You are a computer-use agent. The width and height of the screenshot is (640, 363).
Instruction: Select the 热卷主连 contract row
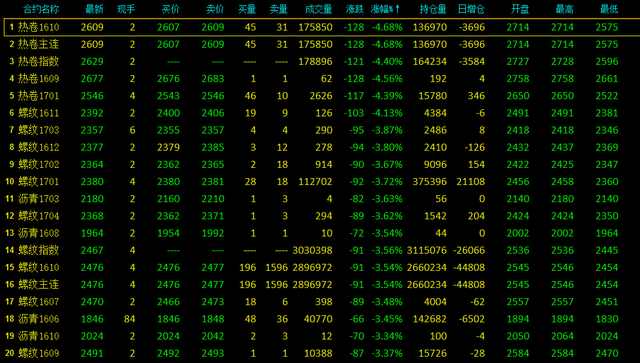(320, 44)
